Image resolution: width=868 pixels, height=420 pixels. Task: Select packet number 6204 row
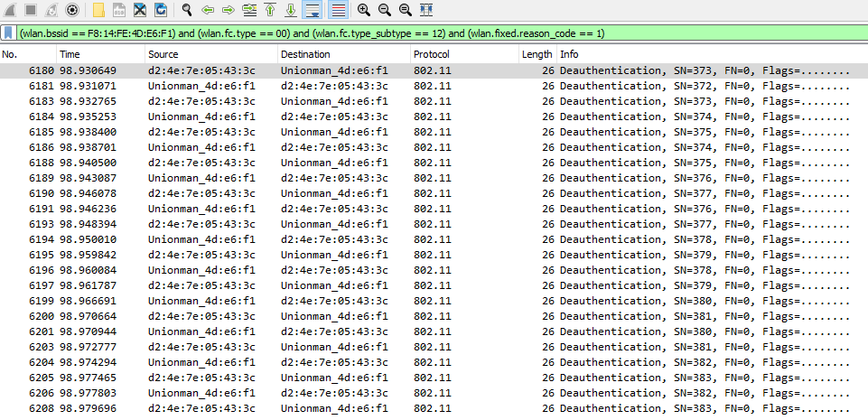pyautogui.click(x=434, y=362)
